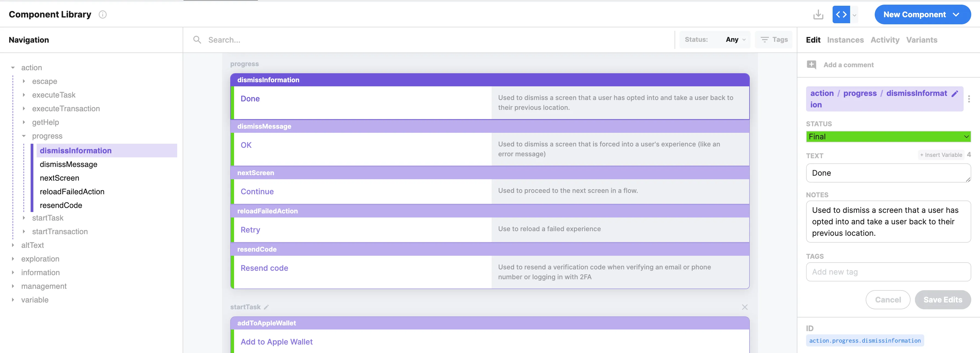Click the info icon beside Component Library
Image resolution: width=980 pixels, height=353 pixels.
tap(103, 14)
